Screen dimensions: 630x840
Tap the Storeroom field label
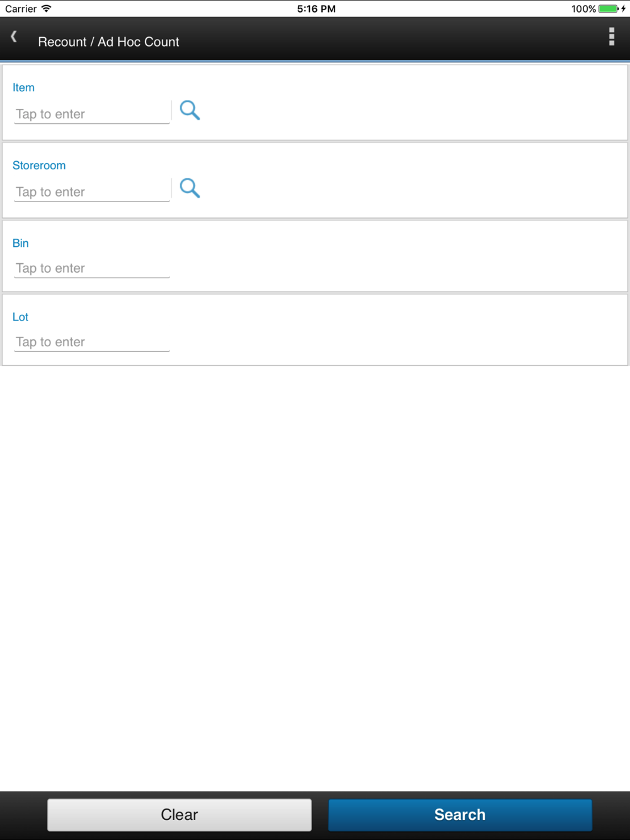[x=39, y=166]
